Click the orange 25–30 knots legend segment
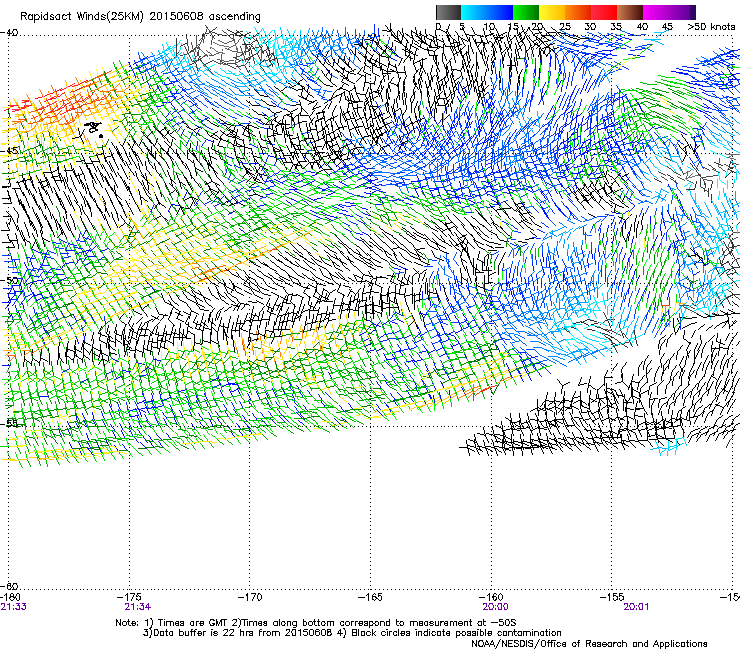 pos(578,12)
